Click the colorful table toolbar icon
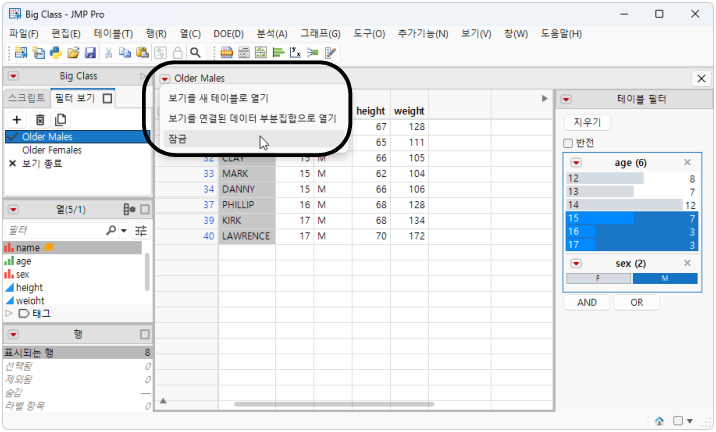 pos(226,53)
